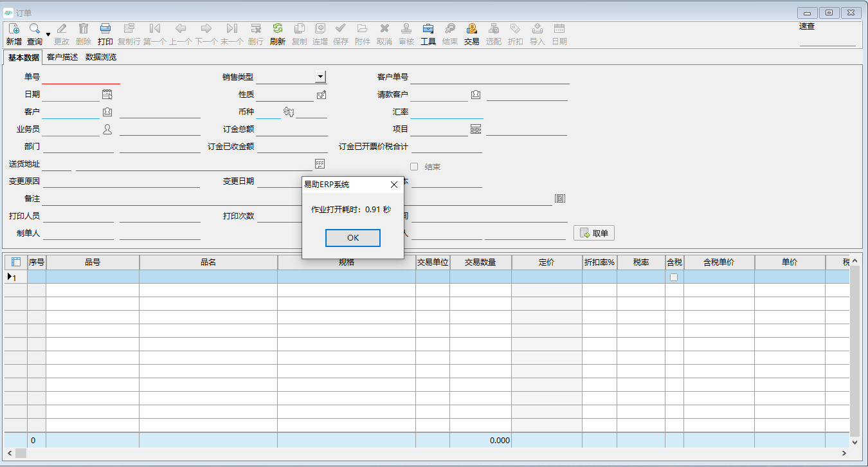
Task: Open the calendar picker next to 日期
Action: [x=107, y=95]
